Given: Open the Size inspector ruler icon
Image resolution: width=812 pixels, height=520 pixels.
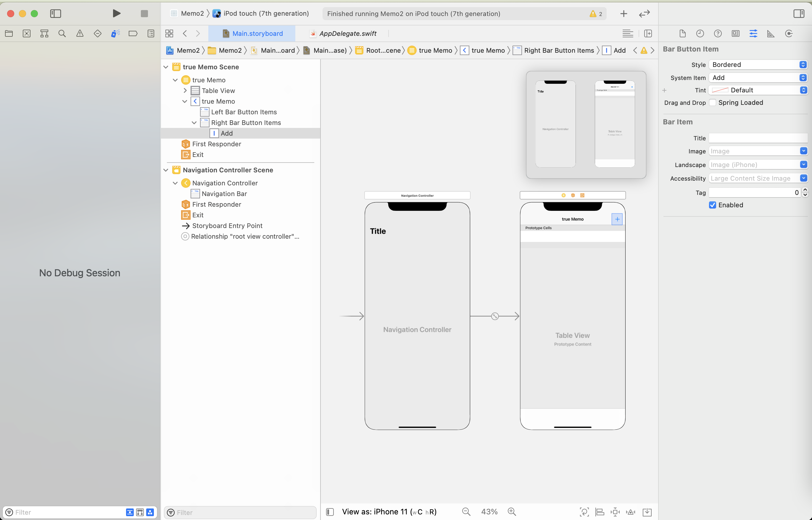Looking at the screenshot, I should pyautogui.click(x=771, y=33).
